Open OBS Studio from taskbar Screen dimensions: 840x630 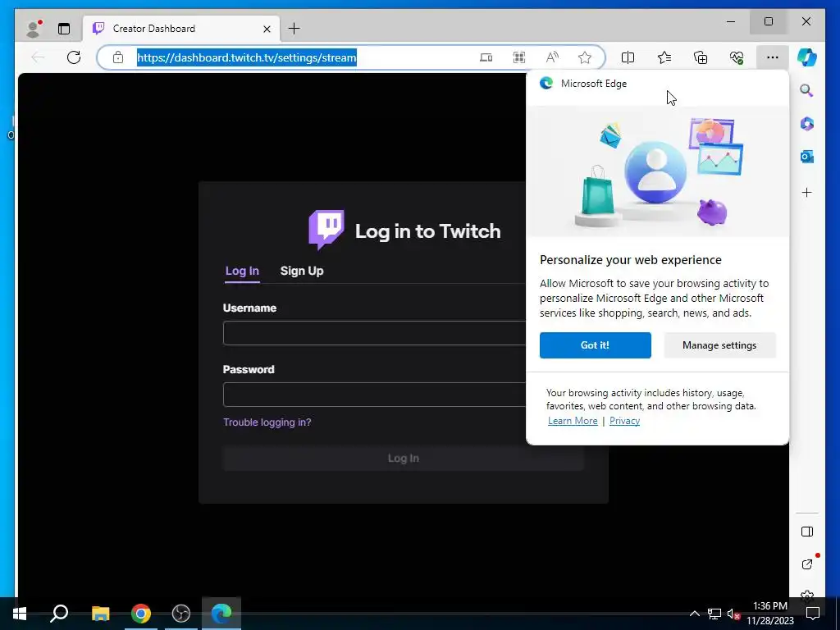[181, 614]
